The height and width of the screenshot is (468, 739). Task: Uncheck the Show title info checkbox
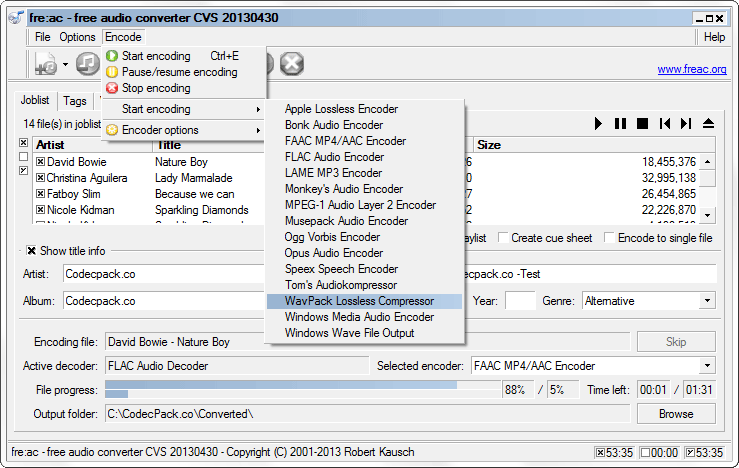[x=32, y=251]
